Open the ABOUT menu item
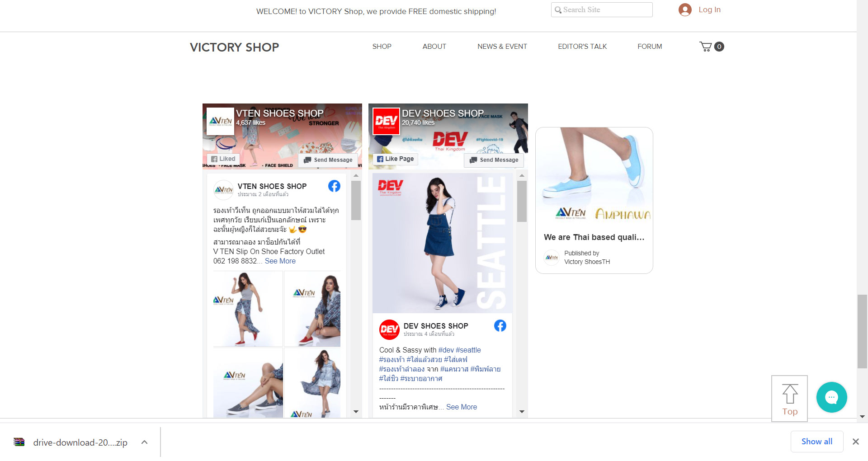 [434, 47]
